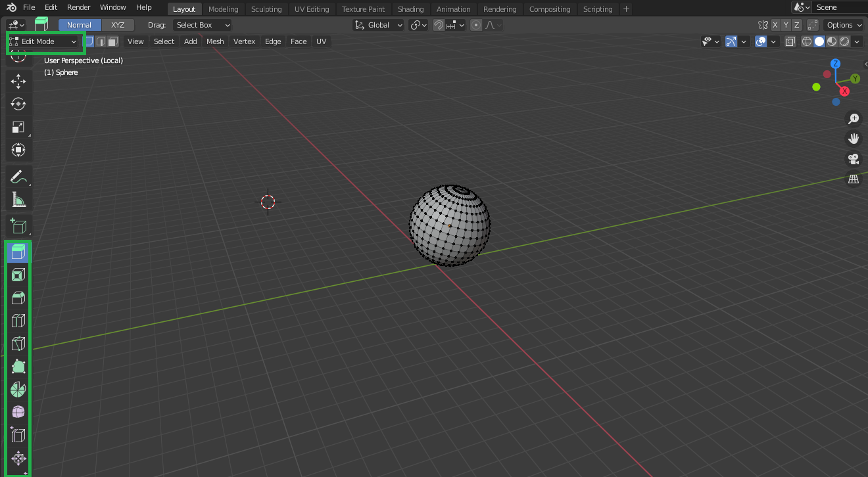Select the Bevel tool
868x477 pixels.
coord(18,298)
